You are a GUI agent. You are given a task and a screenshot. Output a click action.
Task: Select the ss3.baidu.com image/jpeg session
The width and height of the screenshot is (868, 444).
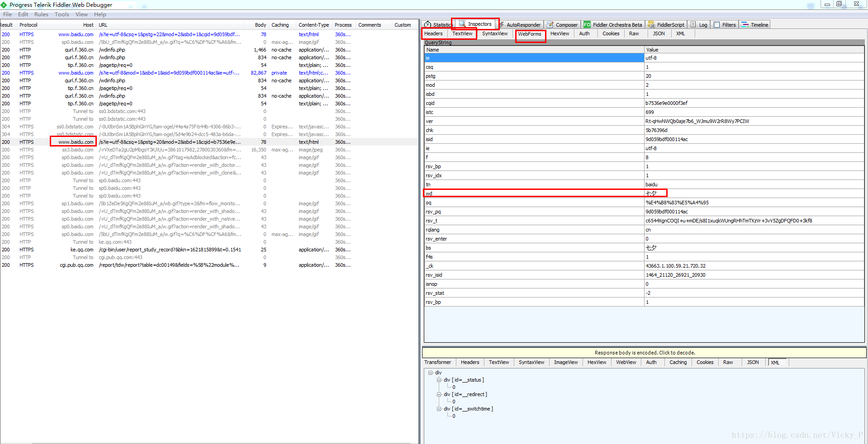pos(209,150)
